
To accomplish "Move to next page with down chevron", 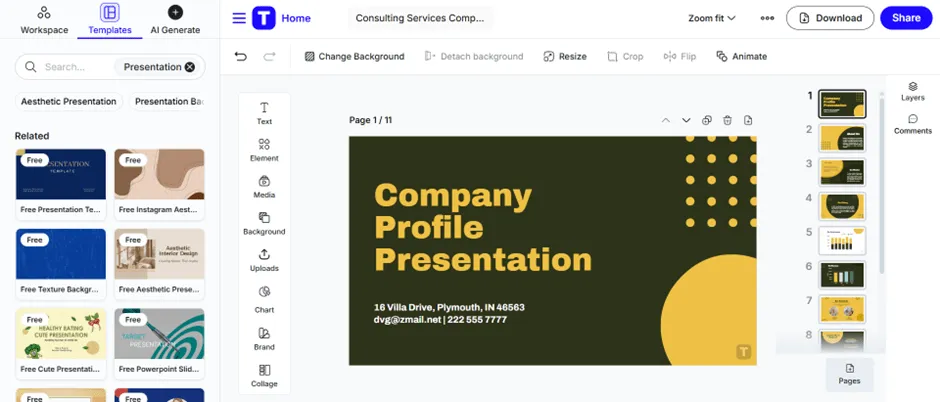I will coord(686,120).
